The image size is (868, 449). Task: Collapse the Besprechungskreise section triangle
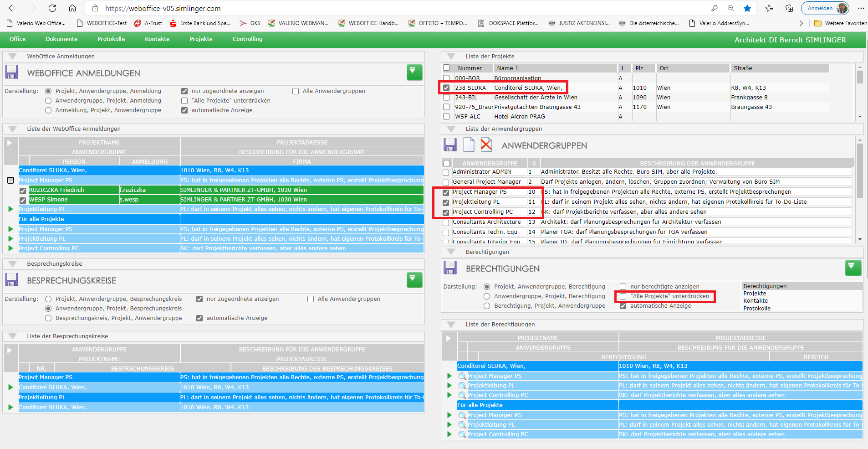coord(12,264)
